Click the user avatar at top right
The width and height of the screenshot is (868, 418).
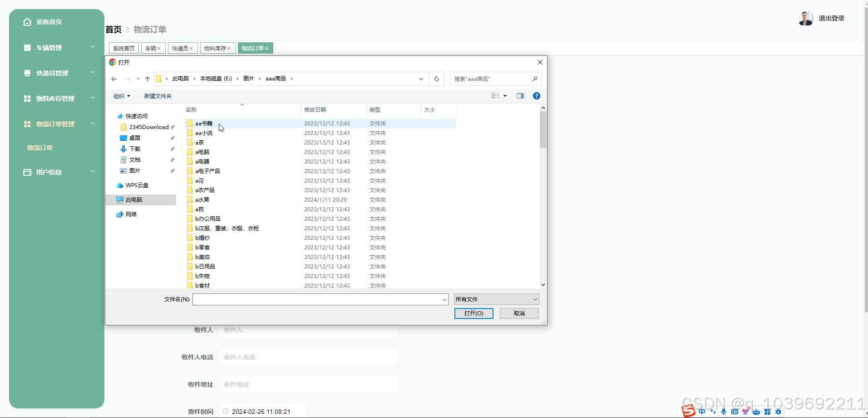pos(806,18)
